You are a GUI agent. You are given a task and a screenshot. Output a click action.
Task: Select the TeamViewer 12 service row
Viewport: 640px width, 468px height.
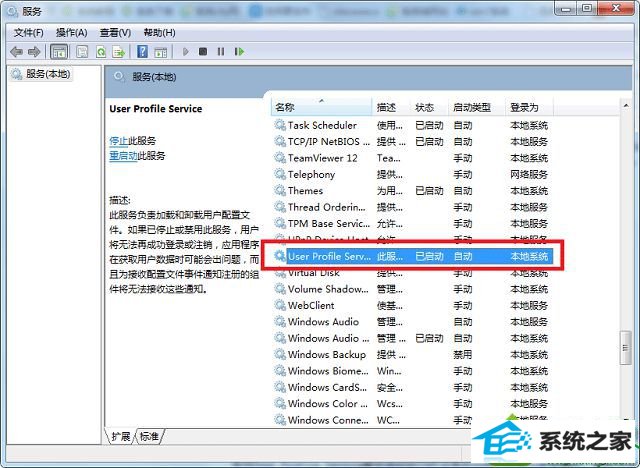(412, 158)
